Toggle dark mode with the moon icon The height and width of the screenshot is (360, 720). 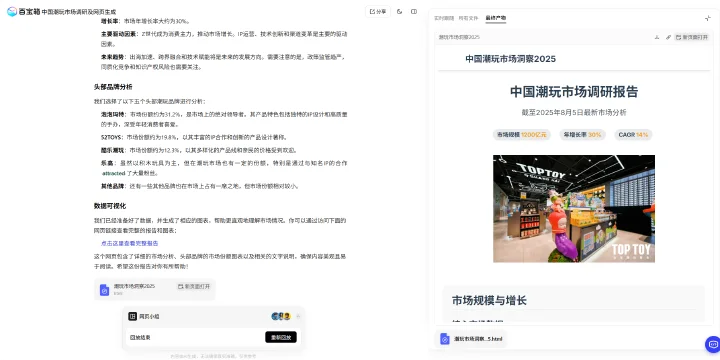tap(399, 12)
